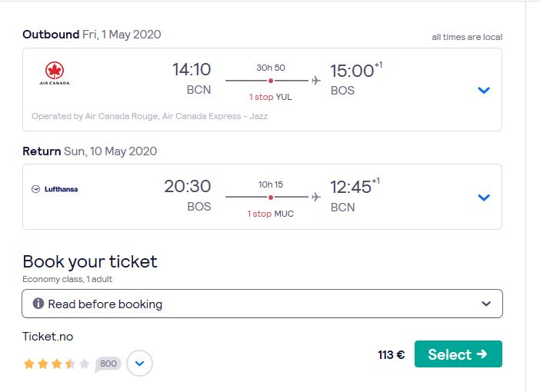Click the Lufthansa airline logo
The height and width of the screenshot is (392, 540).
click(x=55, y=189)
